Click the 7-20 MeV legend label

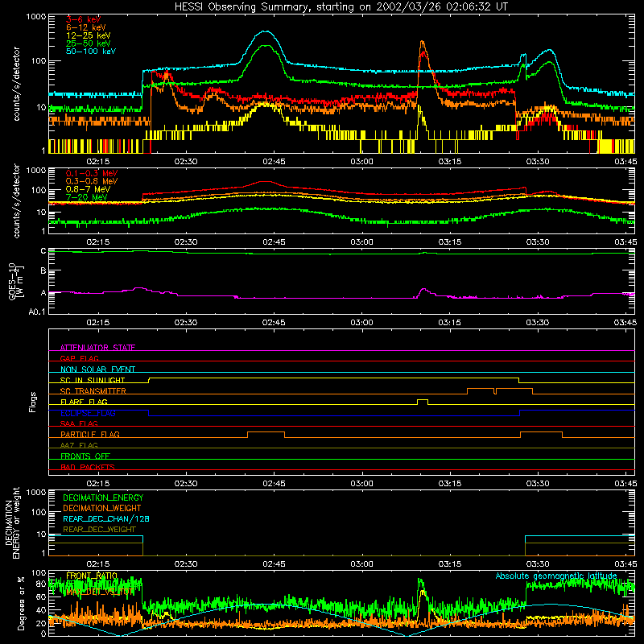pyautogui.click(x=87, y=197)
